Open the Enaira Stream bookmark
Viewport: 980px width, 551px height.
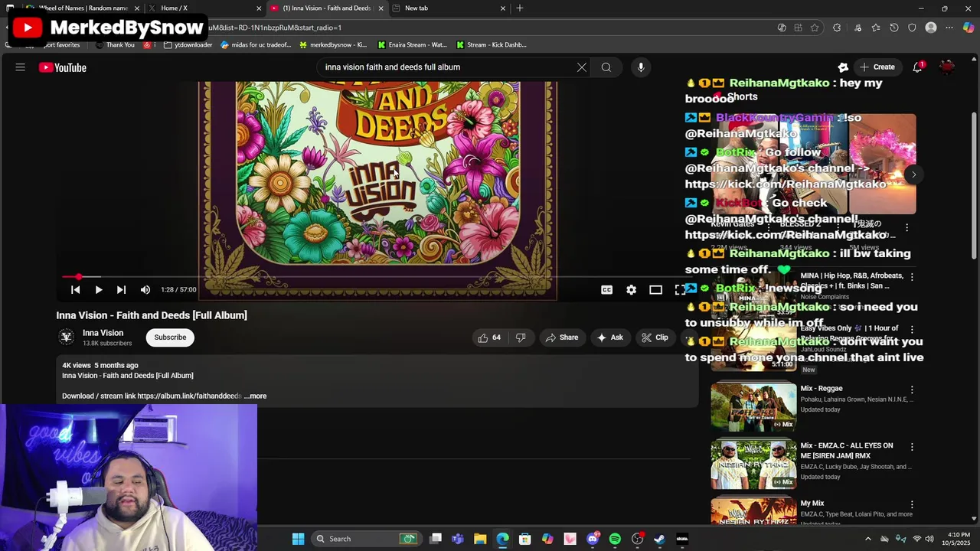click(x=412, y=45)
